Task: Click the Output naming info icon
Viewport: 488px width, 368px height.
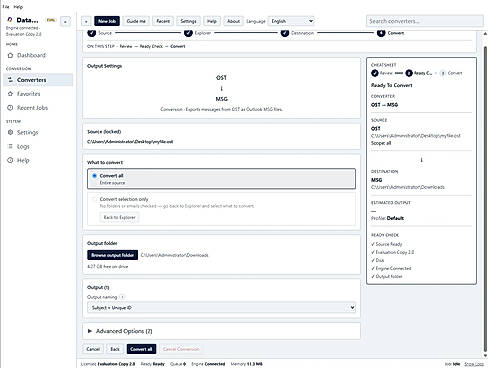Action: (x=122, y=297)
